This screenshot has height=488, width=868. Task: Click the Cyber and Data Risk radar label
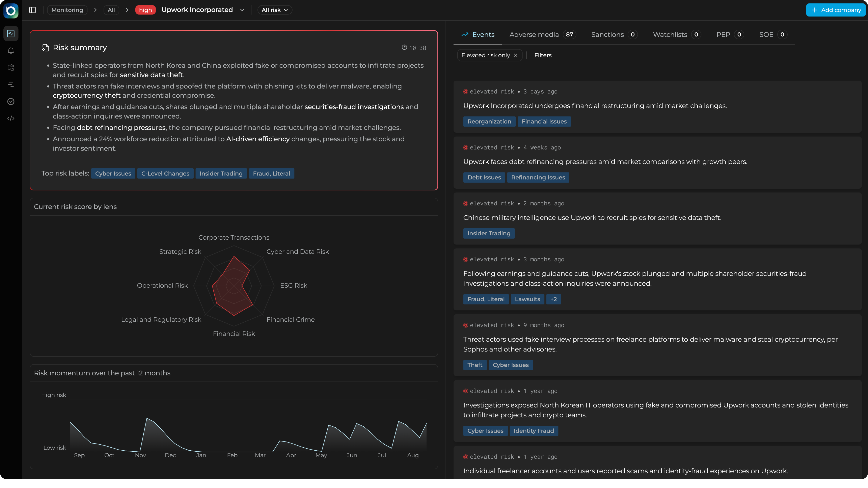298,252
